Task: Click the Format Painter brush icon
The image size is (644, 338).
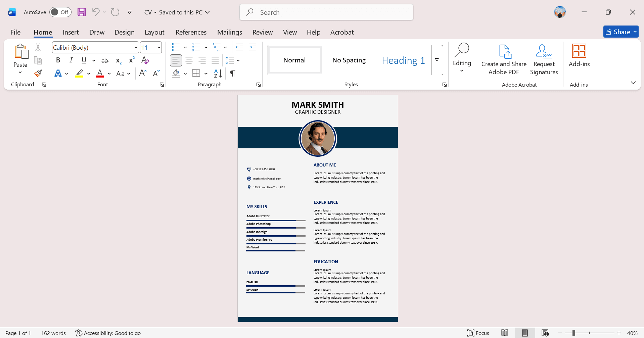Action: point(38,73)
